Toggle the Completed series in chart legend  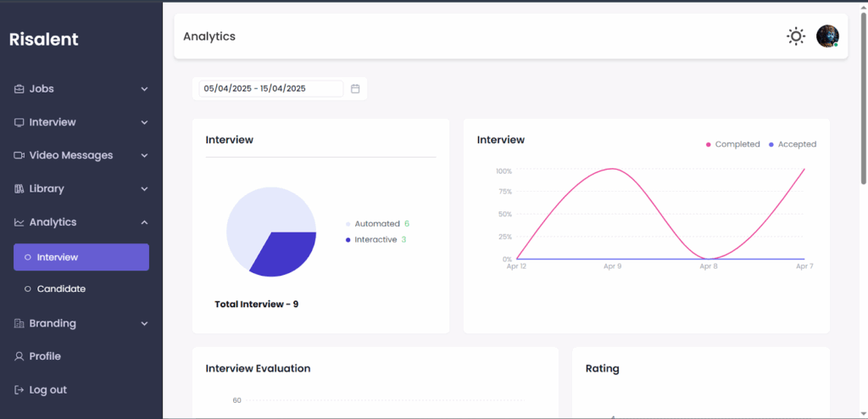[x=736, y=144]
